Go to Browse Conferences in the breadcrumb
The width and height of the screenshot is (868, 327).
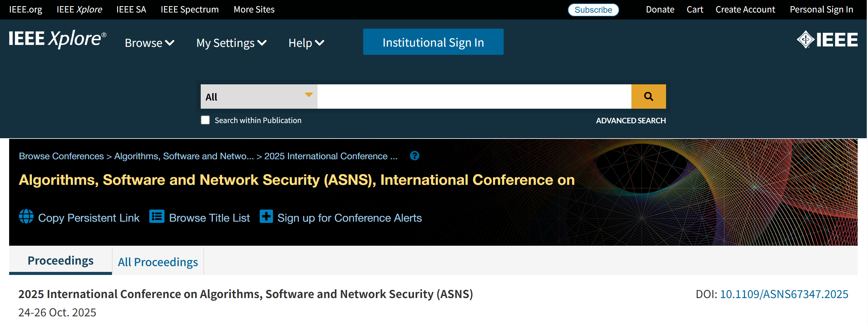click(61, 156)
